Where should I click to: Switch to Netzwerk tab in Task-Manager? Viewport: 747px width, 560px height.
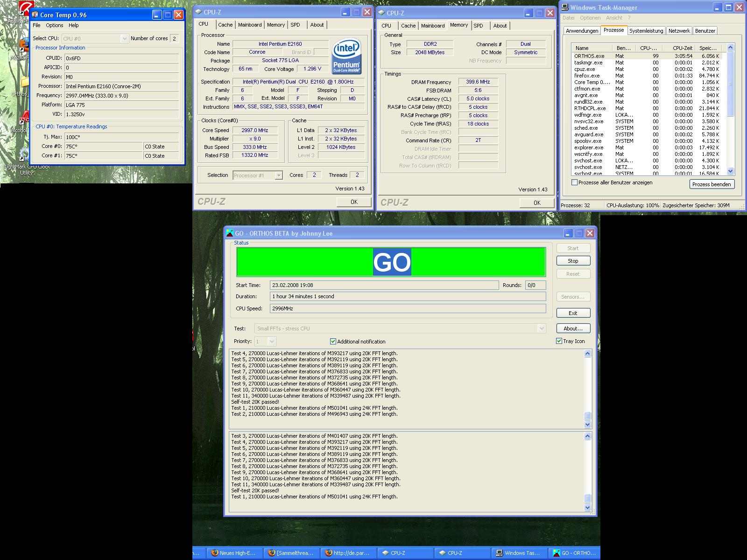[x=679, y=31]
